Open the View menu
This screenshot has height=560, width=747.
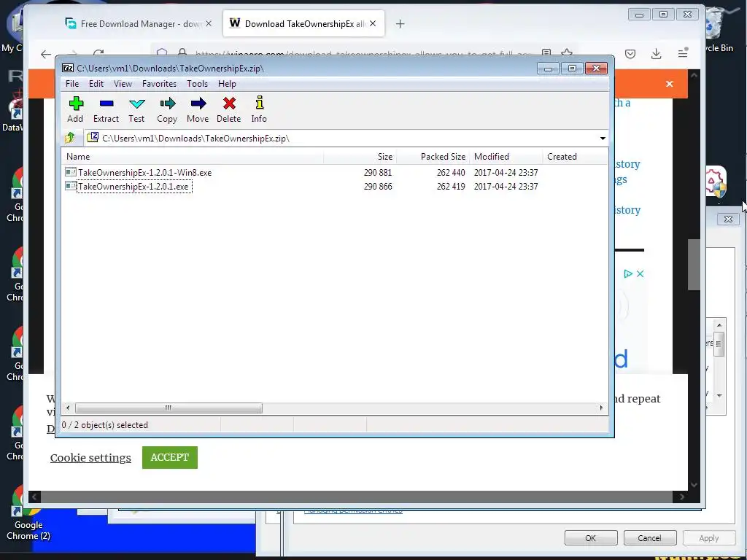pos(123,84)
